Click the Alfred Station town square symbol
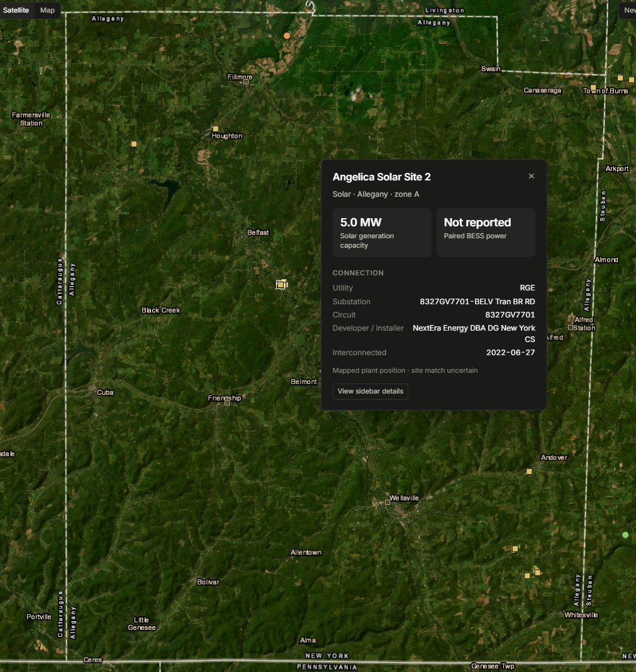 pos(571,328)
